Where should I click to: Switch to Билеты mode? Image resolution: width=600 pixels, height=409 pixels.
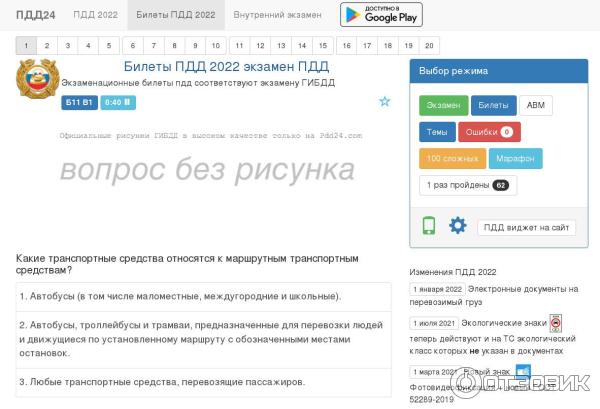(494, 105)
